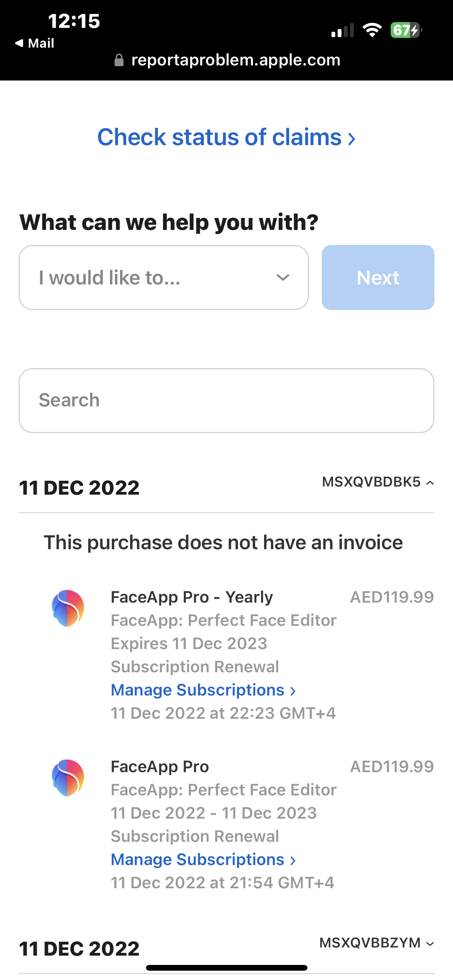Expand the MSXQVBBZYM order section
This screenshot has width=453, height=980.
(x=377, y=943)
